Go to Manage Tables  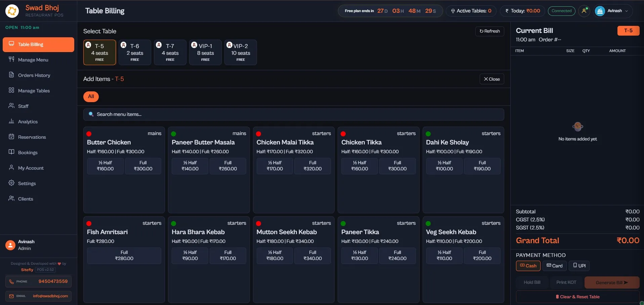point(38,91)
